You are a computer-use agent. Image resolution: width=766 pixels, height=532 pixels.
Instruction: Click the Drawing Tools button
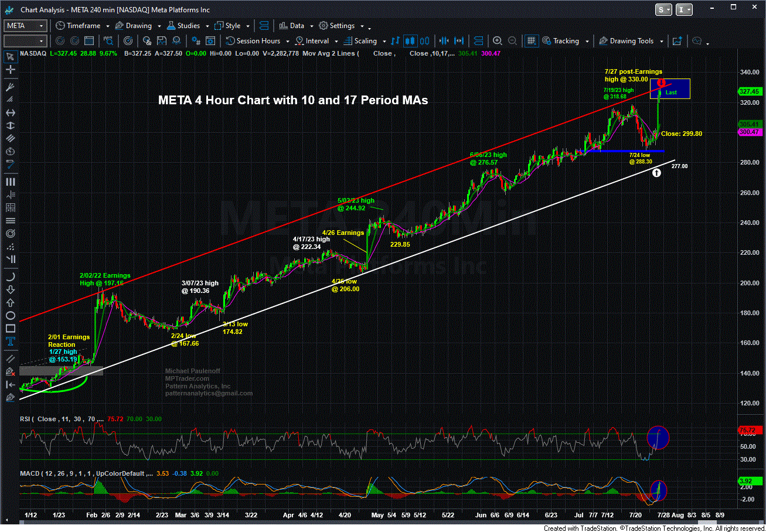pos(626,41)
